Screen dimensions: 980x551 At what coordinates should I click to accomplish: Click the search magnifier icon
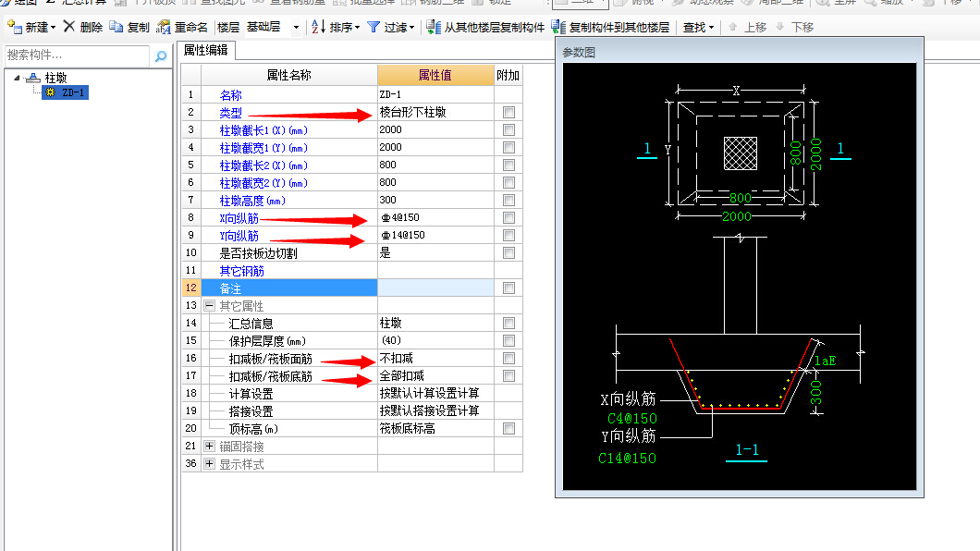[x=161, y=56]
